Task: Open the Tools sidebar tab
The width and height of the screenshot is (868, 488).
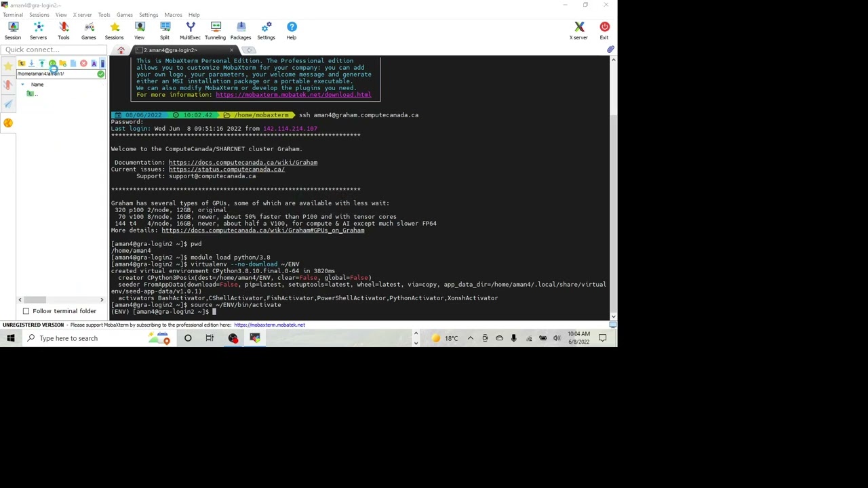Action: point(8,85)
